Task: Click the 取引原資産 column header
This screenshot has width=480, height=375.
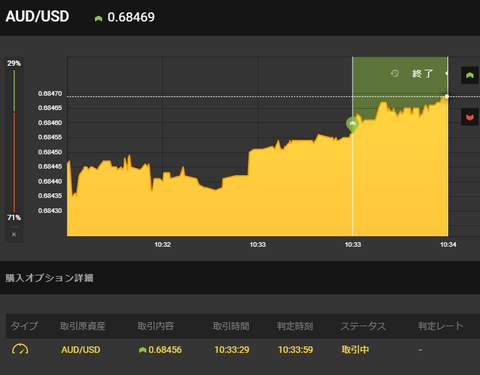Action: [x=83, y=326]
